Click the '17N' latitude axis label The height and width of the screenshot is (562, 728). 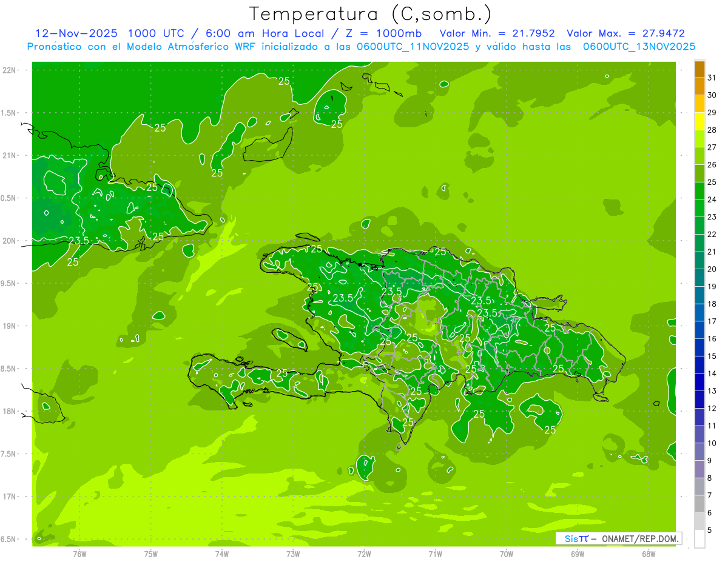(x=9, y=497)
